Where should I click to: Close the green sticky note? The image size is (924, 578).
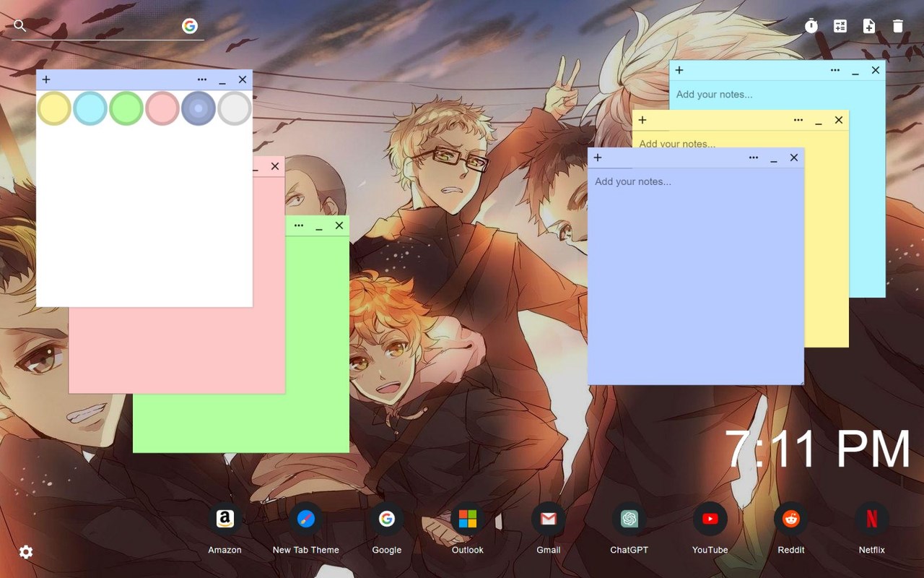pyautogui.click(x=339, y=225)
